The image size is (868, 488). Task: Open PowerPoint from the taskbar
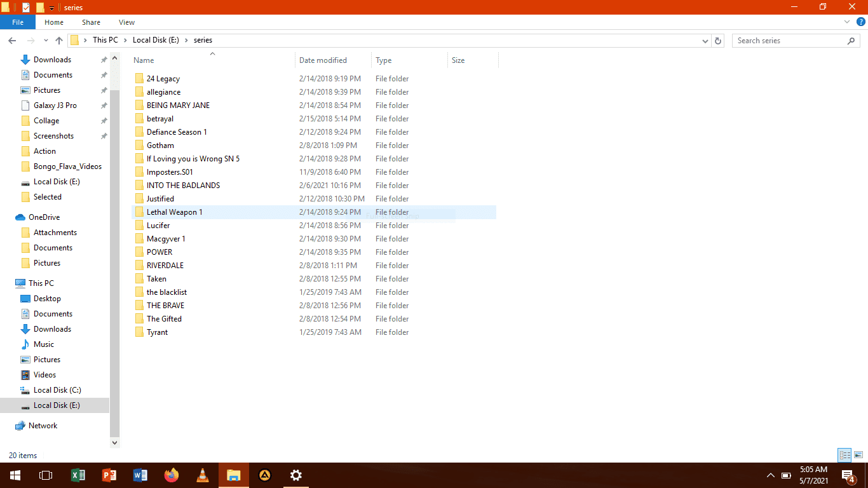pyautogui.click(x=109, y=475)
